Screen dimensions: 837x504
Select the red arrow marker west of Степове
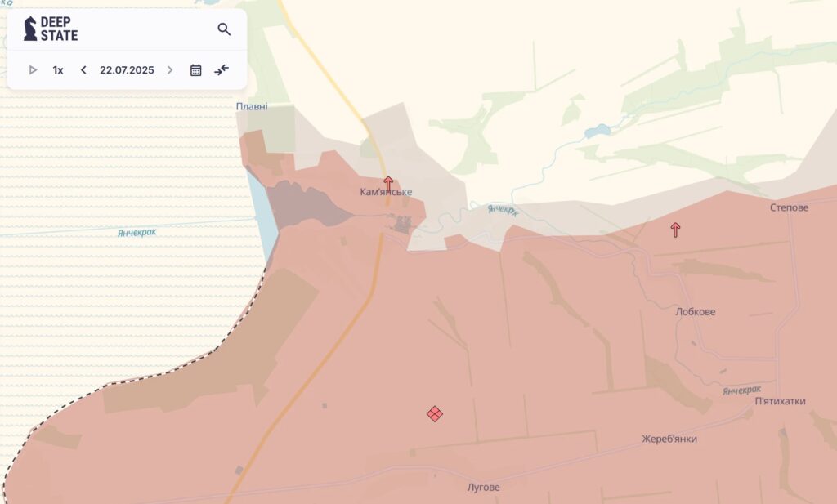point(675,230)
